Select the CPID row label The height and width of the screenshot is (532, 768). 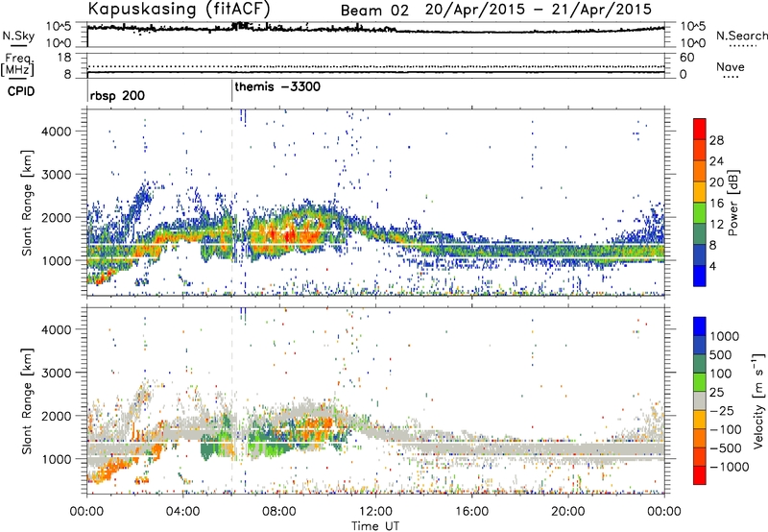pyautogui.click(x=21, y=91)
